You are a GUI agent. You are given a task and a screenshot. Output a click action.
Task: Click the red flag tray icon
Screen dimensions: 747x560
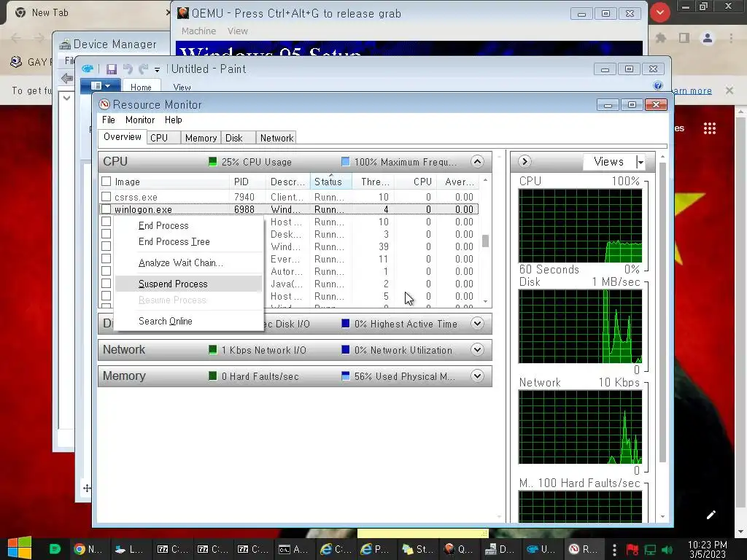[x=632, y=550]
